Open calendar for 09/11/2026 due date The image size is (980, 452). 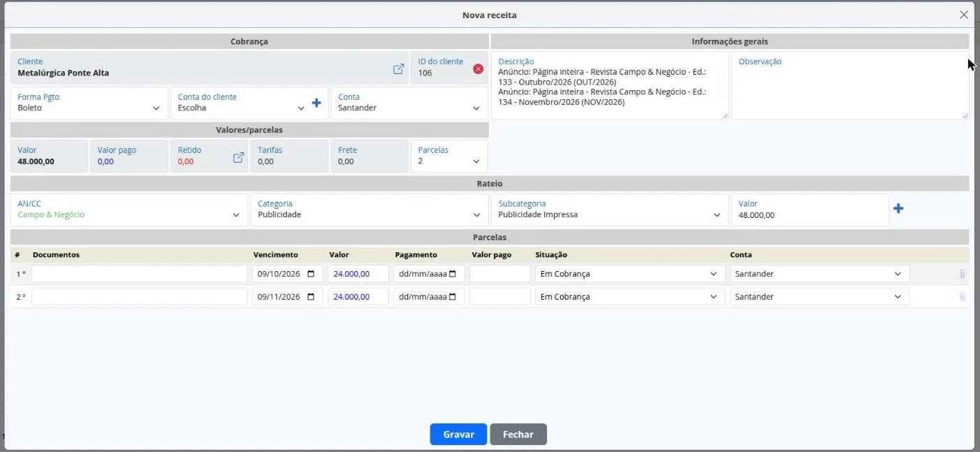(x=311, y=297)
